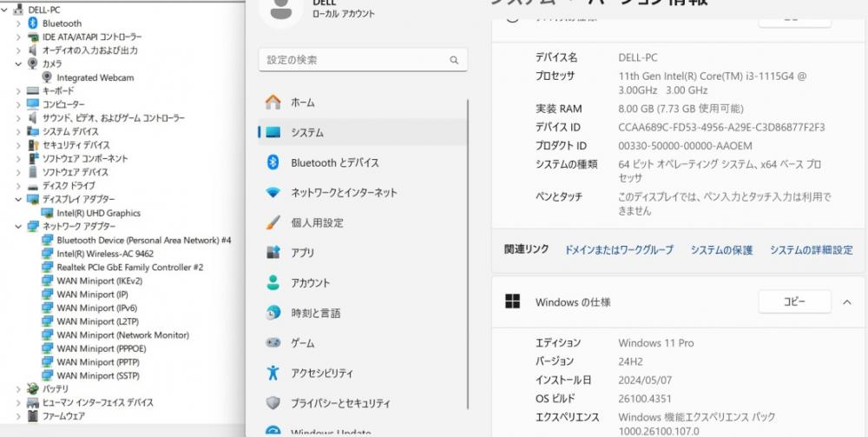
Task: Click the ゲーム controller icon
Action: click(273, 343)
